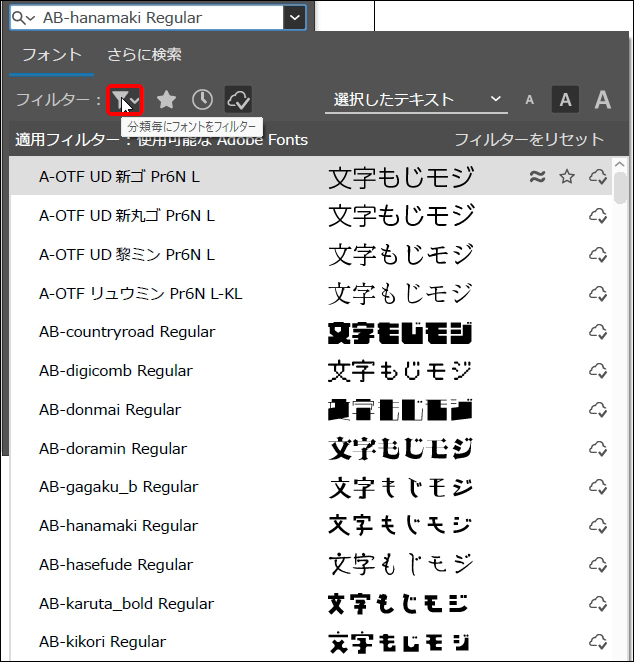Click the font list vertical scrollbar

(x=621, y=188)
